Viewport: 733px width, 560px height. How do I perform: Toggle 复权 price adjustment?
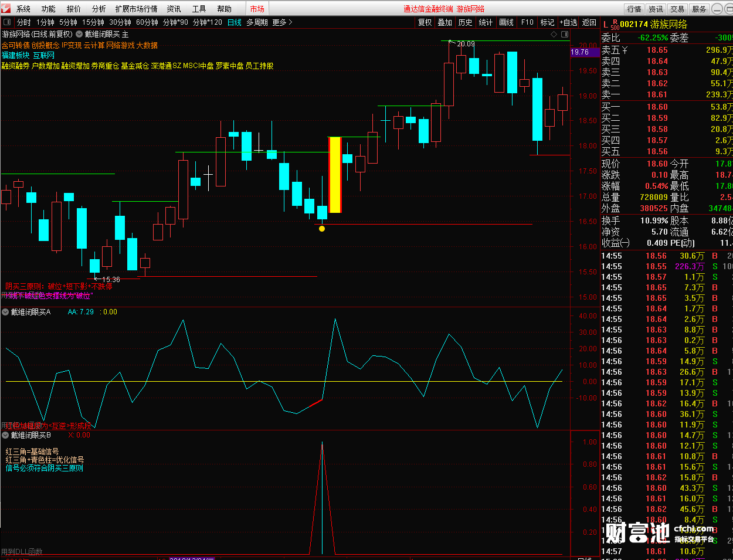[x=425, y=22]
